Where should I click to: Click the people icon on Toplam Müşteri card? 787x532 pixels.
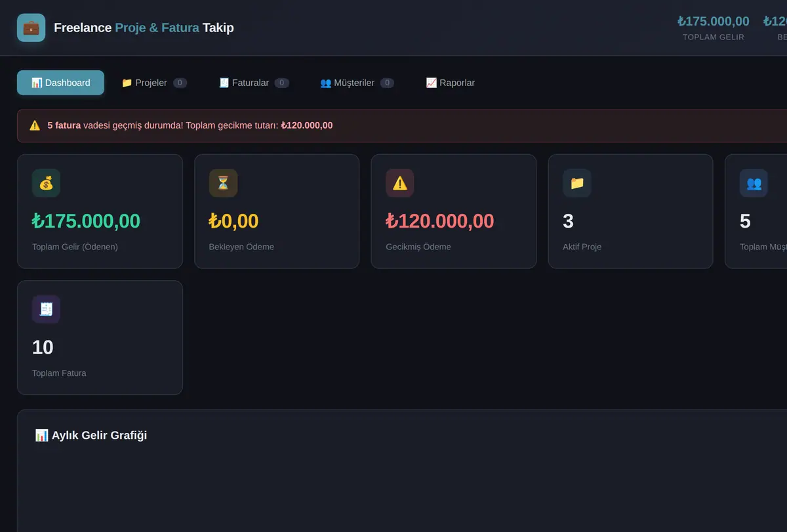754,183
